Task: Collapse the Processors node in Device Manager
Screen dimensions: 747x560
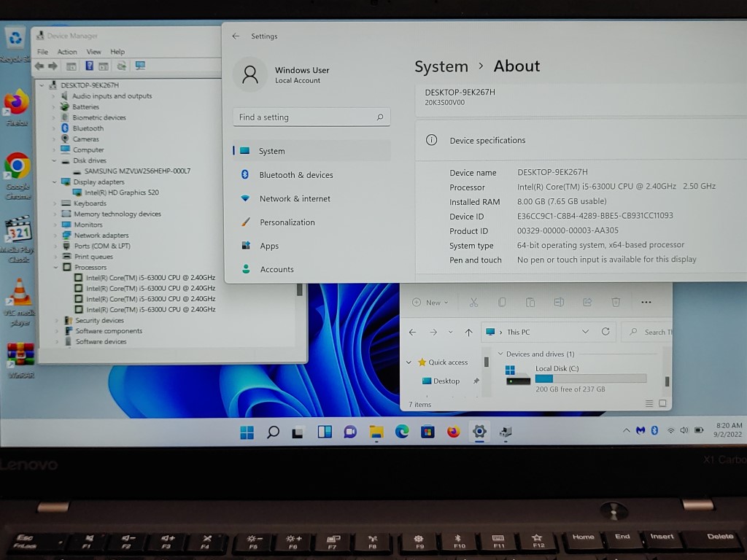Action: (x=55, y=268)
